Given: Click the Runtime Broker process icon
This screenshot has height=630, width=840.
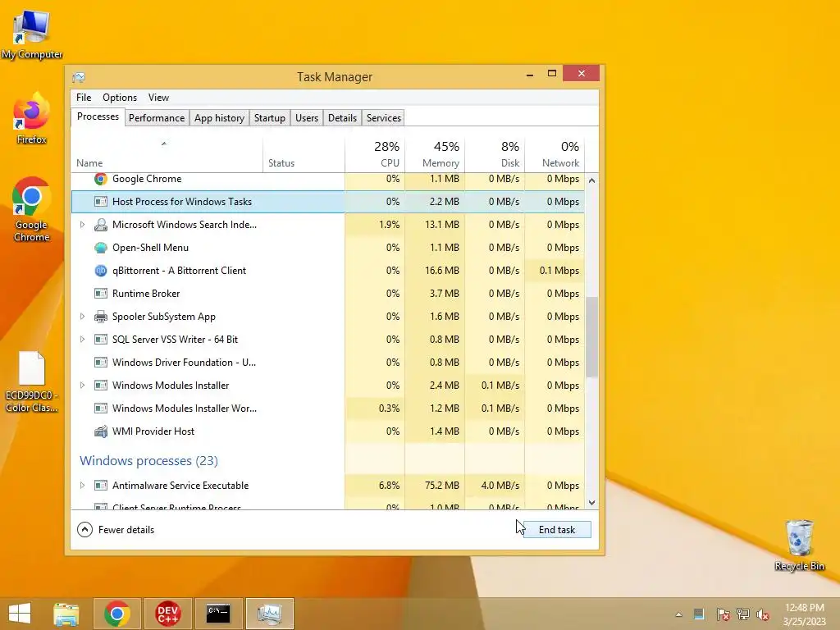Looking at the screenshot, I should (x=101, y=294).
